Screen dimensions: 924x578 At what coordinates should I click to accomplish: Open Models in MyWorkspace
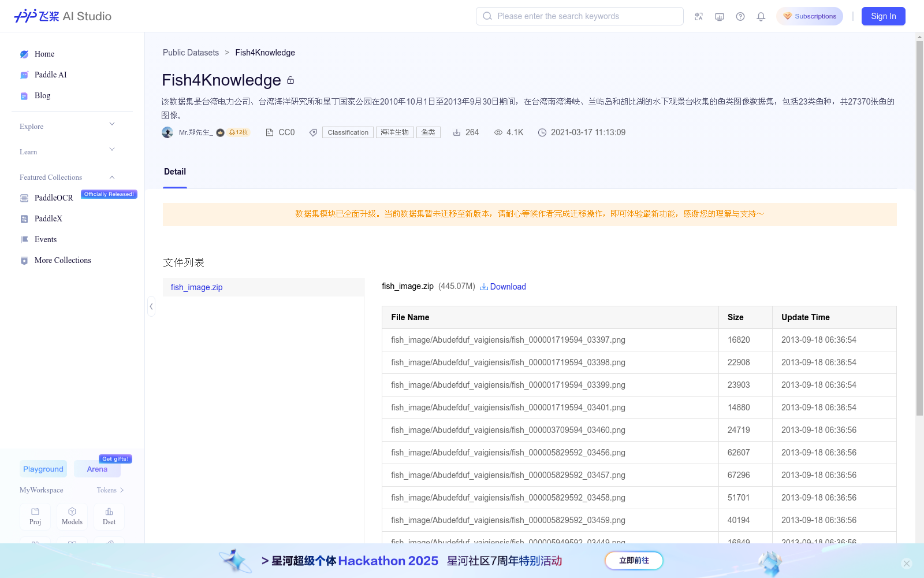pyautogui.click(x=72, y=517)
